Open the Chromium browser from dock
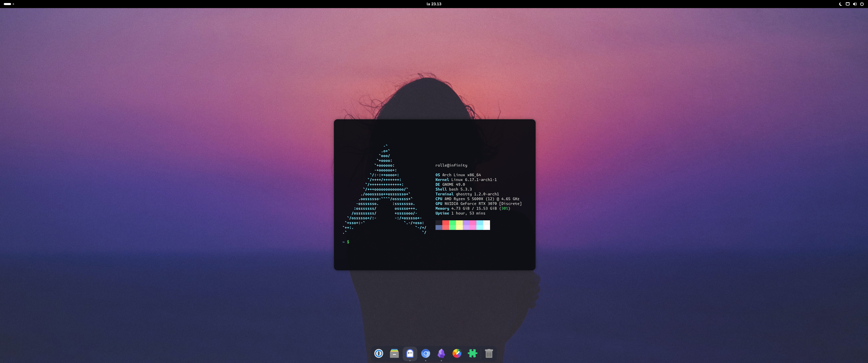This screenshot has width=868, height=363. point(426,353)
